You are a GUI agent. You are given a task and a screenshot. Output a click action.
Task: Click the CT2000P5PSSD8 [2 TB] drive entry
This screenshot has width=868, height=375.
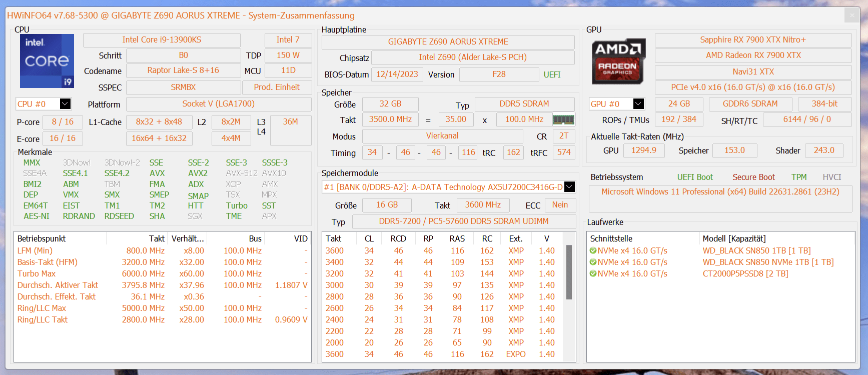pos(745,274)
